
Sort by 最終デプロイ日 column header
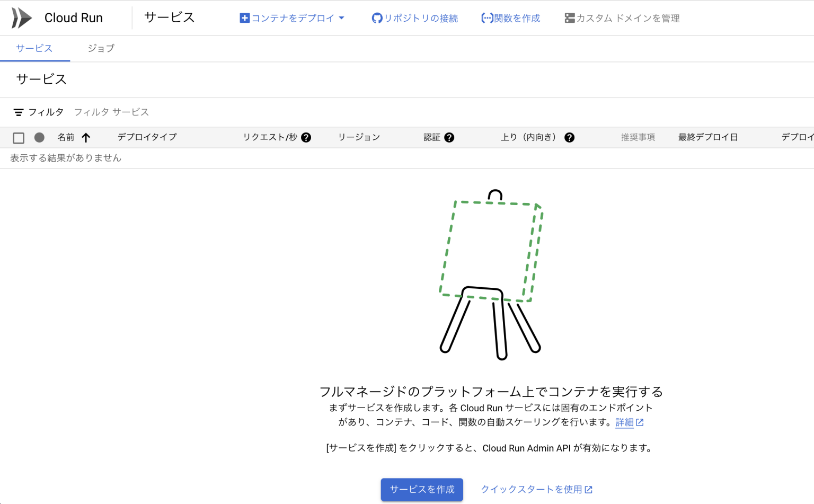tap(707, 137)
